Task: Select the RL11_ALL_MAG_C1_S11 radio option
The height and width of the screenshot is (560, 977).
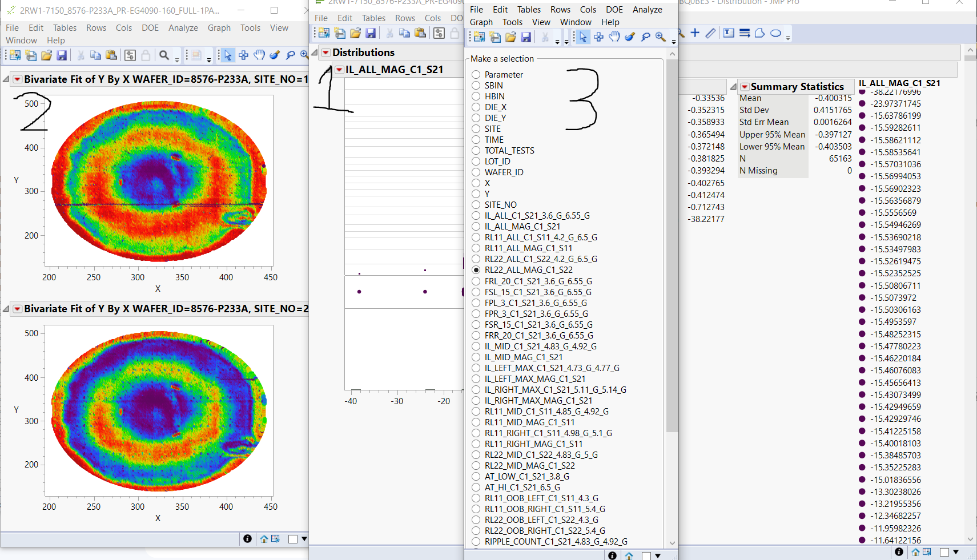Action: pos(476,248)
